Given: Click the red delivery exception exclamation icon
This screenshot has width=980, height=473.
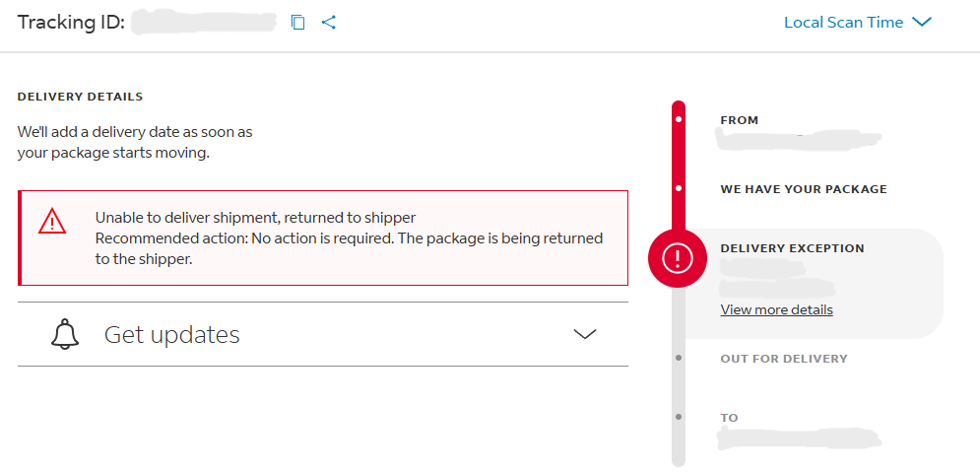Looking at the screenshot, I should [x=678, y=259].
